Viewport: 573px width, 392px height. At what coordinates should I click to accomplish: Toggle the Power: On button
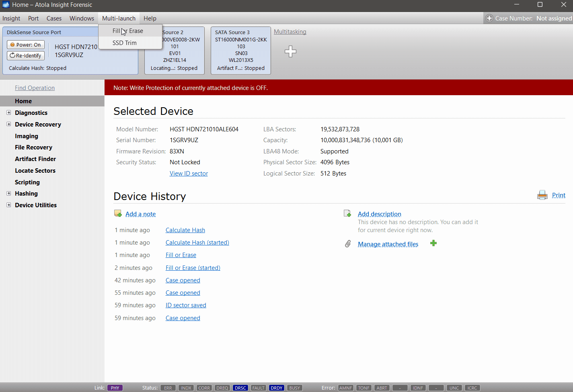pos(26,45)
